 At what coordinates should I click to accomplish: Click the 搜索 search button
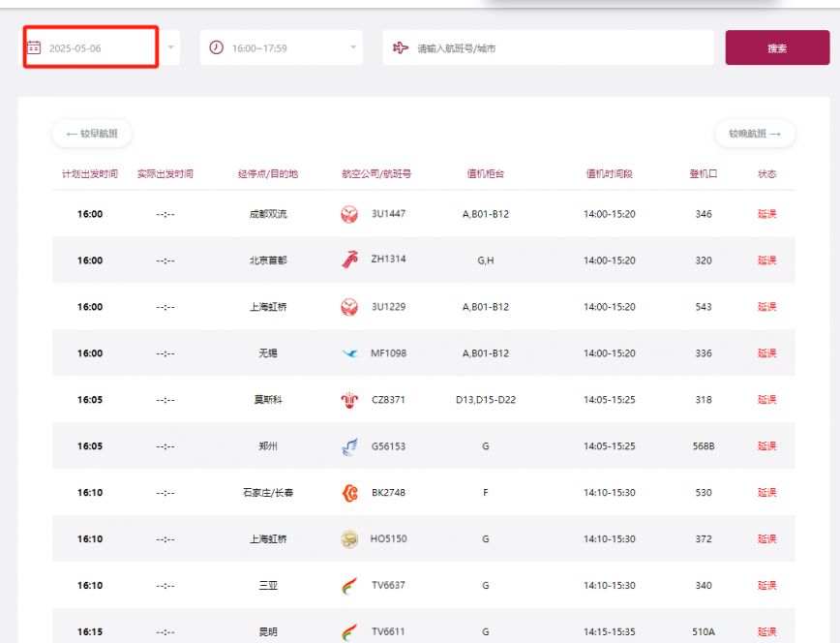tap(777, 47)
